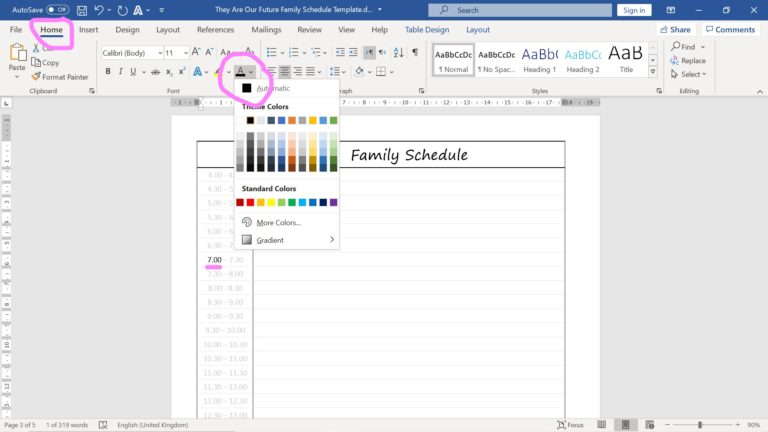Toggle Italic formatting
Viewport: 768px width, 432px height.
[121, 72]
